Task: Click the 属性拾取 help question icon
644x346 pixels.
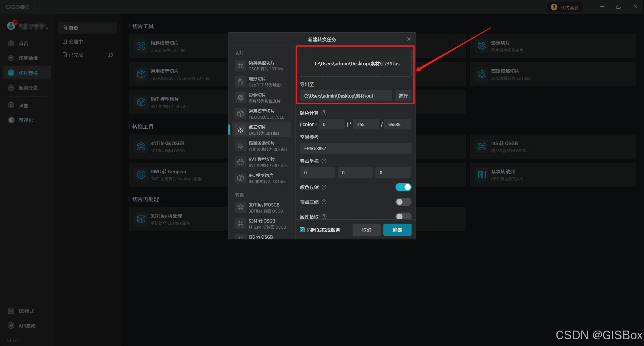Action: [x=324, y=217]
